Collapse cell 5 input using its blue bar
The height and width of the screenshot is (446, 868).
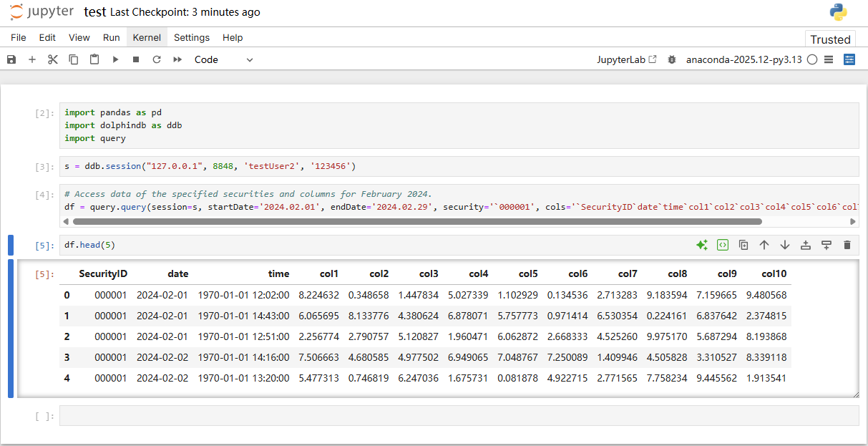tap(11, 245)
